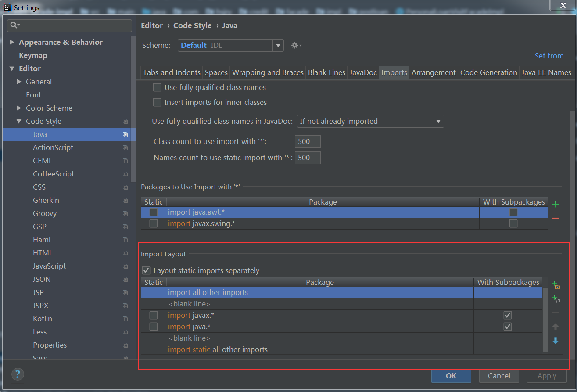
Task: Click the Class count to use import field
Action: coord(307,141)
